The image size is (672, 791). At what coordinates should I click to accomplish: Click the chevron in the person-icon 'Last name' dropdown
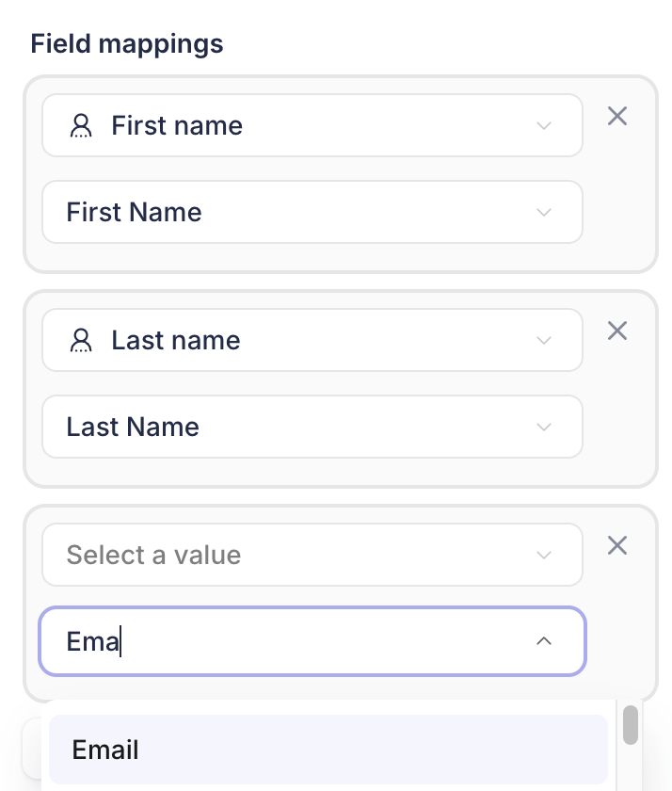click(x=543, y=341)
